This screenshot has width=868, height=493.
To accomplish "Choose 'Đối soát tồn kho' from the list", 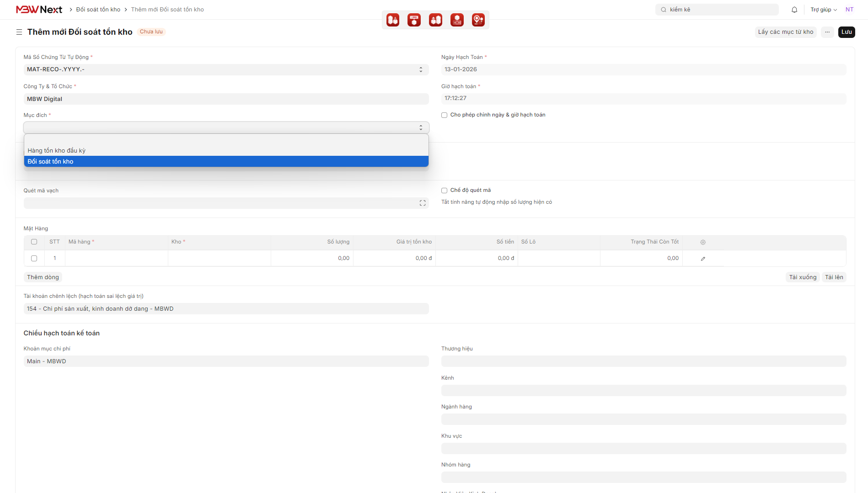I will (50, 162).
